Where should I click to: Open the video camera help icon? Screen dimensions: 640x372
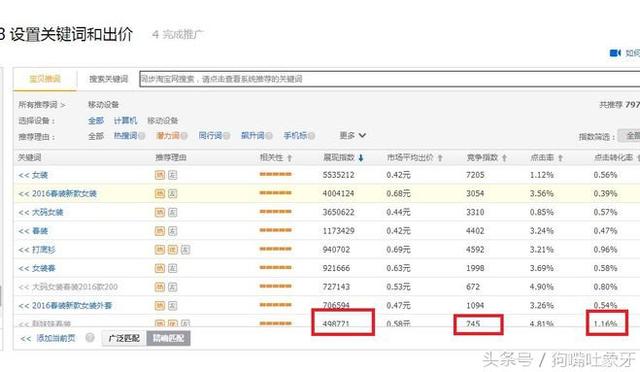click(615, 53)
